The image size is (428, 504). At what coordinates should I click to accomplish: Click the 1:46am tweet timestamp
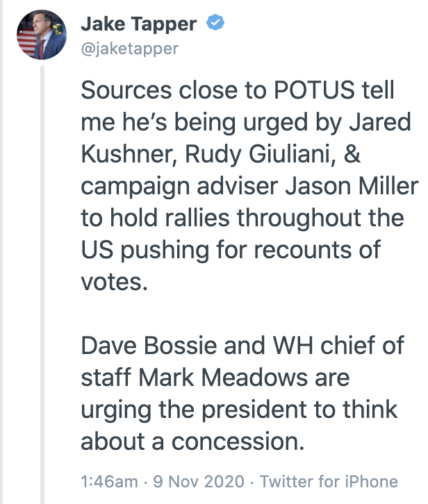[x=109, y=482]
